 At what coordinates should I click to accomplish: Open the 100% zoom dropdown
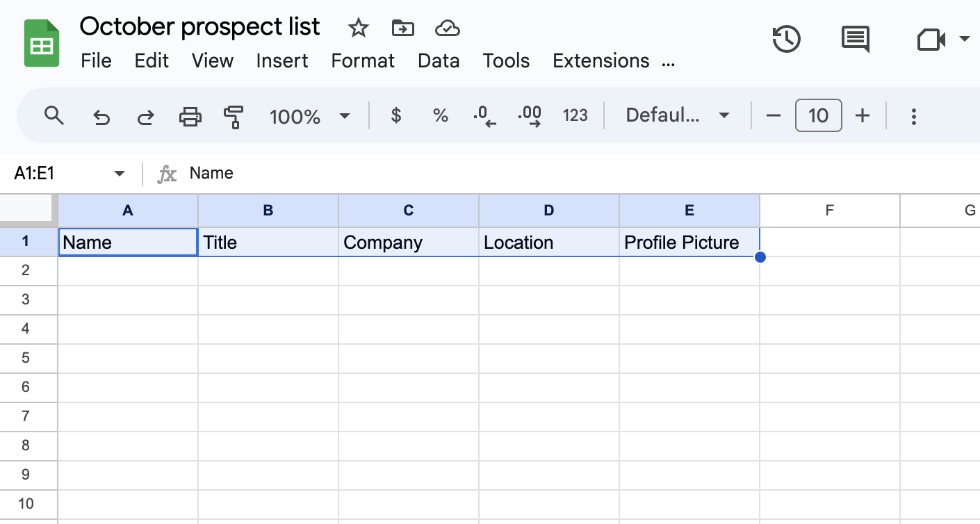click(x=310, y=116)
